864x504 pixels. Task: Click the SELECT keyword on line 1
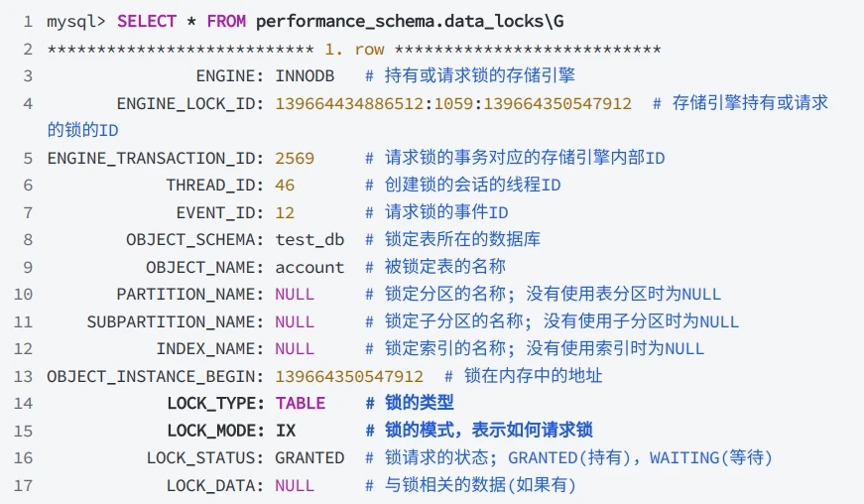pyautogui.click(x=147, y=22)
